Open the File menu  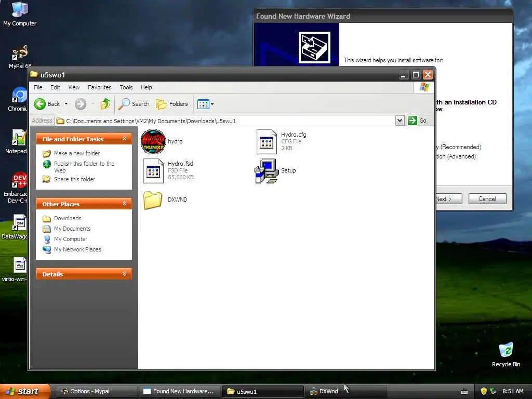coord(38,87)
